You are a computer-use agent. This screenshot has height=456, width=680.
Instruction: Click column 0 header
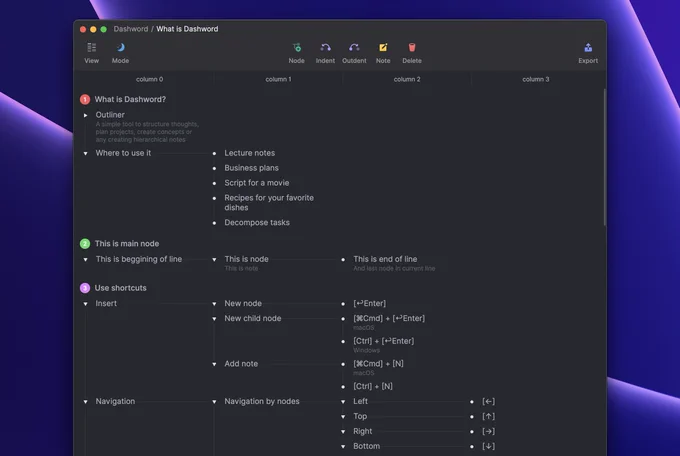tap(150, 79)
